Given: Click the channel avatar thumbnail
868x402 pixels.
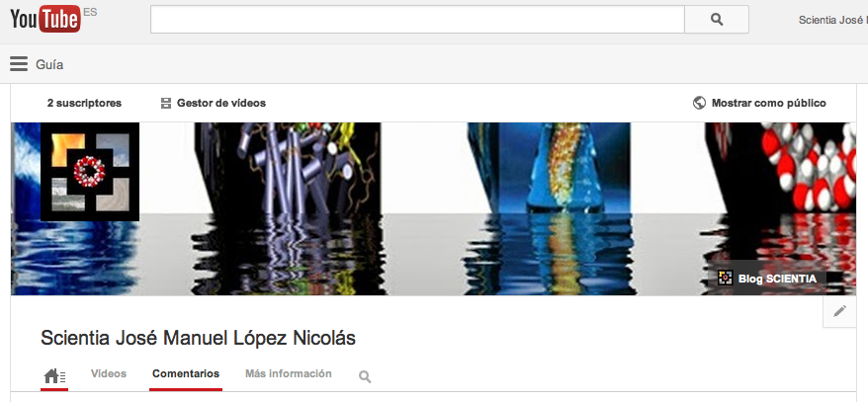Looking at the screenshot, I should (90, 172).
